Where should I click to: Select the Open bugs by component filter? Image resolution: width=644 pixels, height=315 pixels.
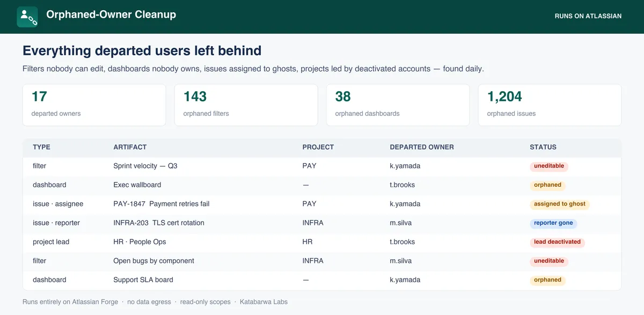153,261
